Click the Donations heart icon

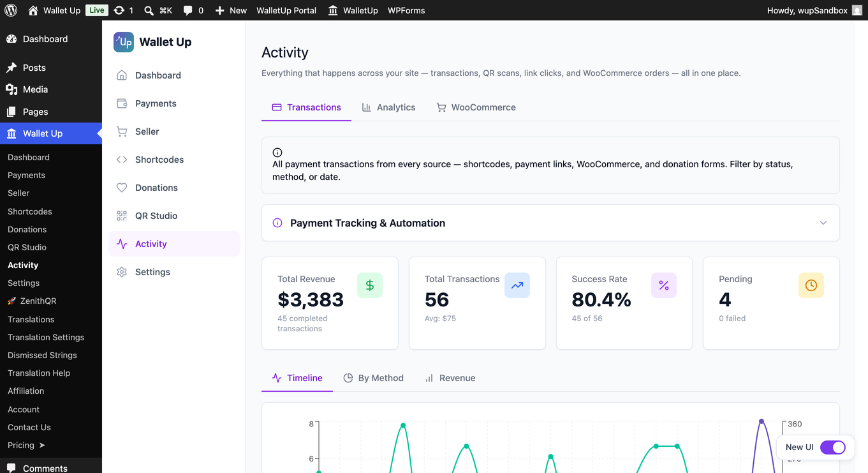click(x=122, y=188)
